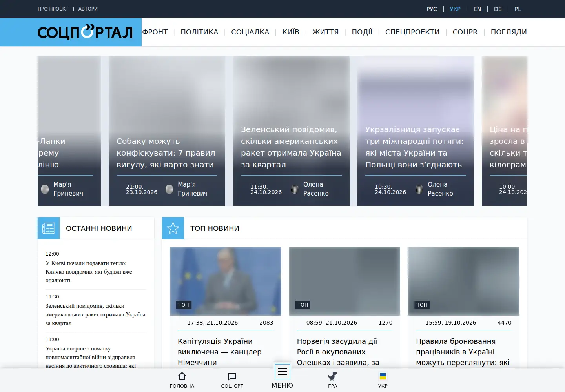Click the star icon beside ТОП НОВИНИ
Viewport: 565px width, 392px height.
(173, 228)
